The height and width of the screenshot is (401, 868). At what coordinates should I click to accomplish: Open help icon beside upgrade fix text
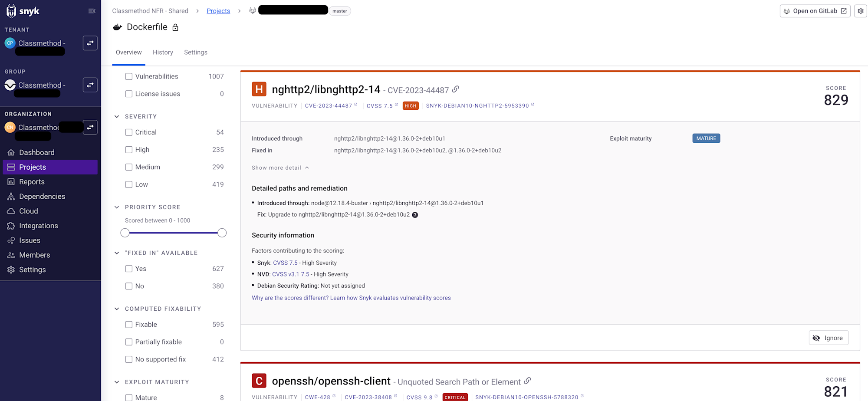coord(415,215)
